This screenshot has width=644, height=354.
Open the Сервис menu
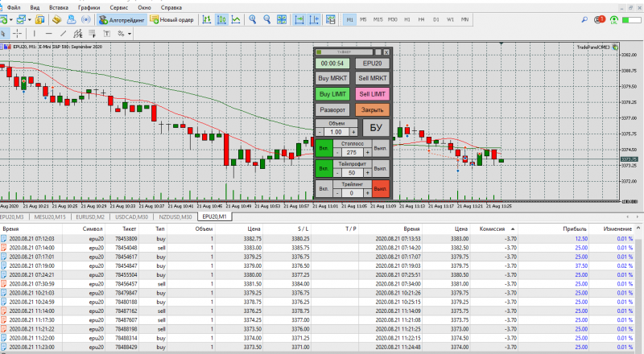(118, 7)
